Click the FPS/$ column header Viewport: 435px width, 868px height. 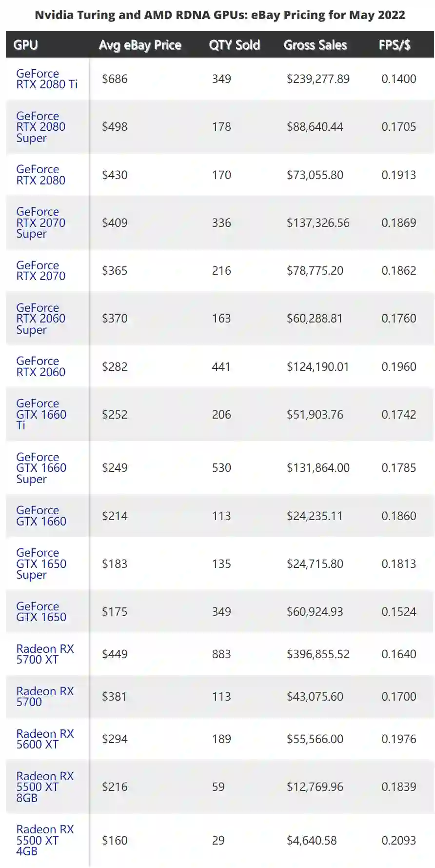point(395,45)
